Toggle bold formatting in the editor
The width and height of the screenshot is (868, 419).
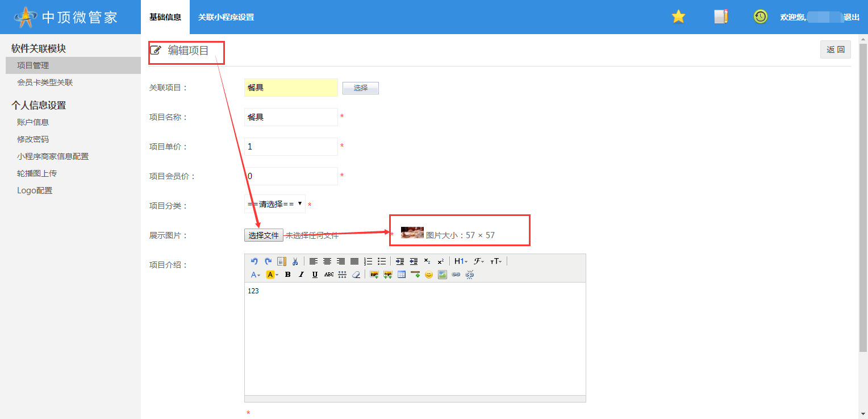tap(287, 275)
